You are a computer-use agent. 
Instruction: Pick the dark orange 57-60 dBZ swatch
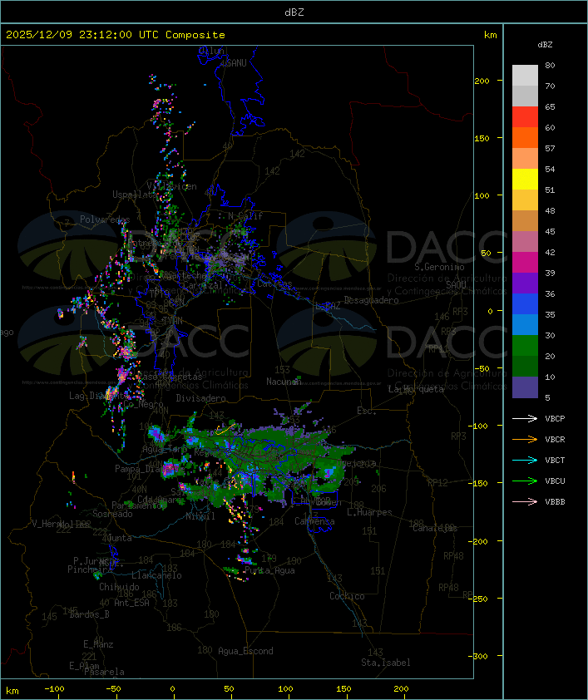click(x=525, y=137)
